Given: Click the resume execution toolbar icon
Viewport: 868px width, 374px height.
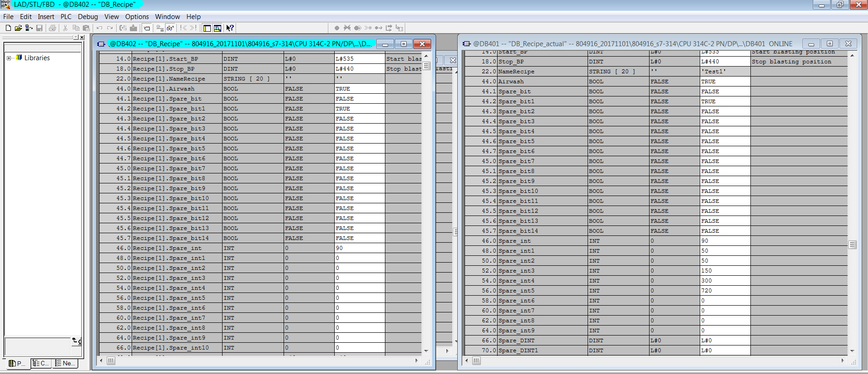Looking at the screenshot, I should [379, 28].
